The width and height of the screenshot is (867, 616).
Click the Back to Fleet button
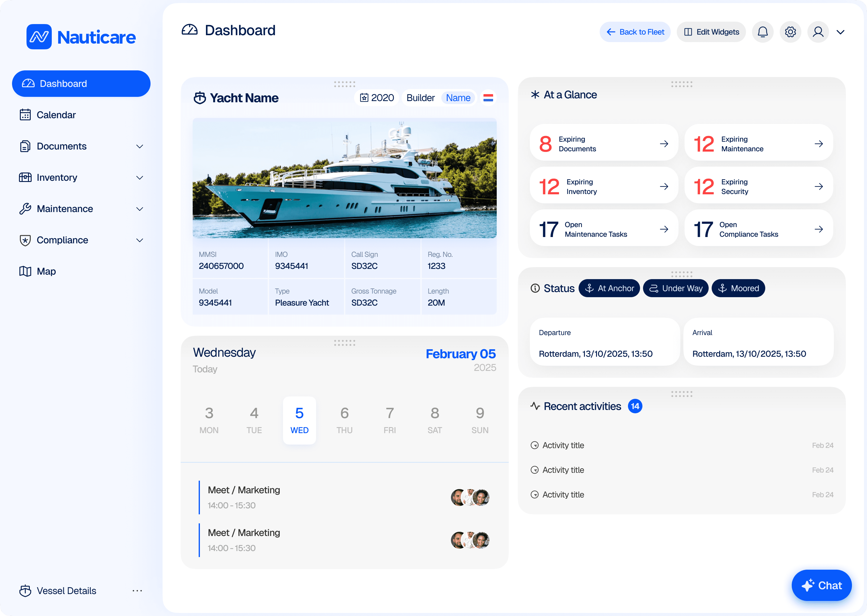click(635, 32)
